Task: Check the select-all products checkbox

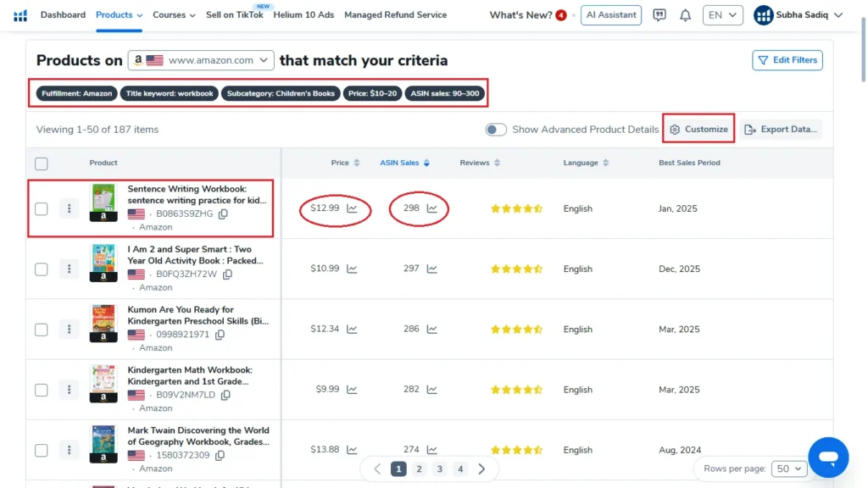Action: click(x=41, y=163)
